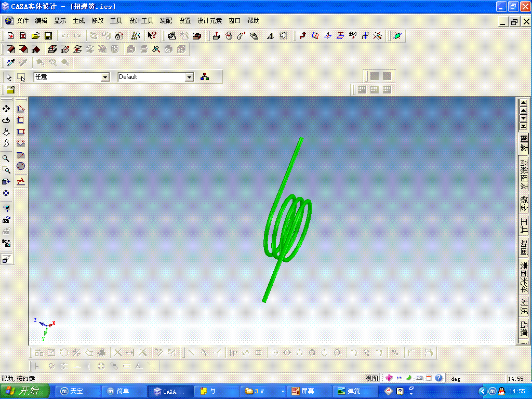Screen dimensions: 532x399
Task: Click the What's This help cursor icon
Action: point(152,36)
